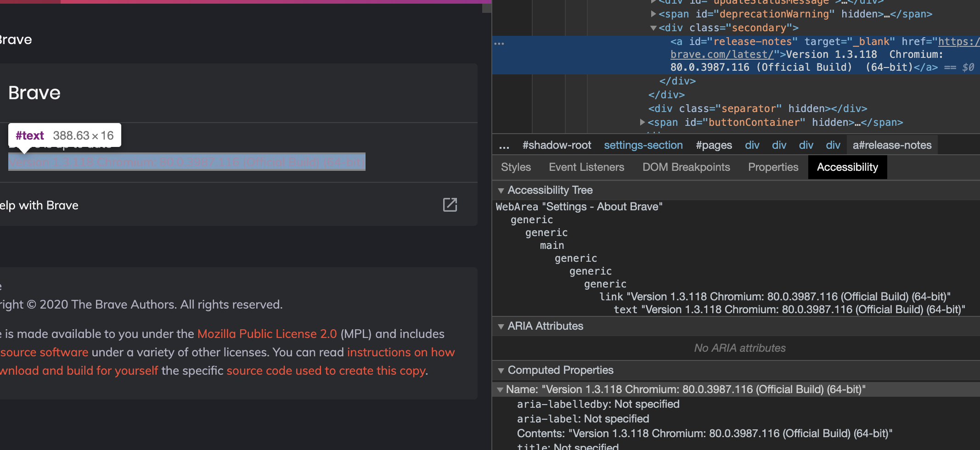
Task: Click the aria-label: Not specified row
Action: tap(583, 419)
